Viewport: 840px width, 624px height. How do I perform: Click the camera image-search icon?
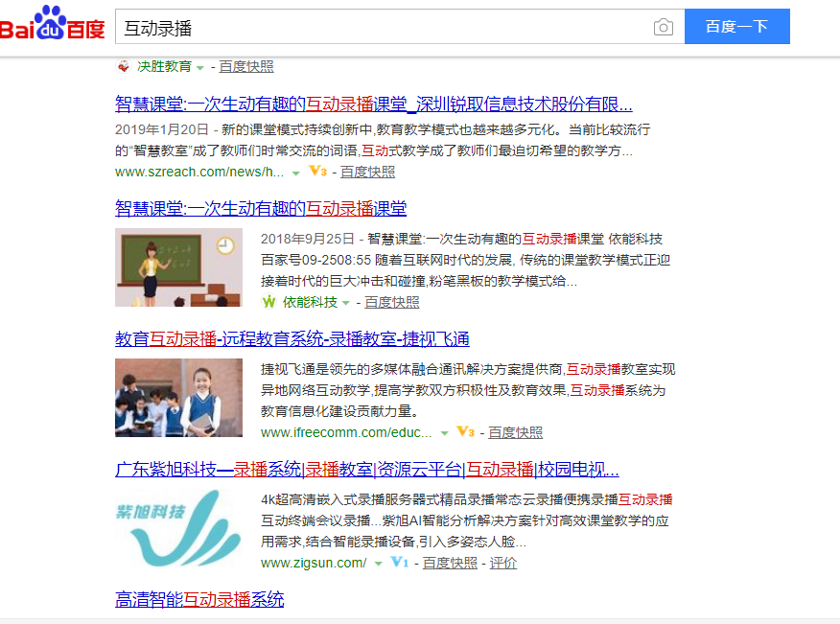(663, 27)
